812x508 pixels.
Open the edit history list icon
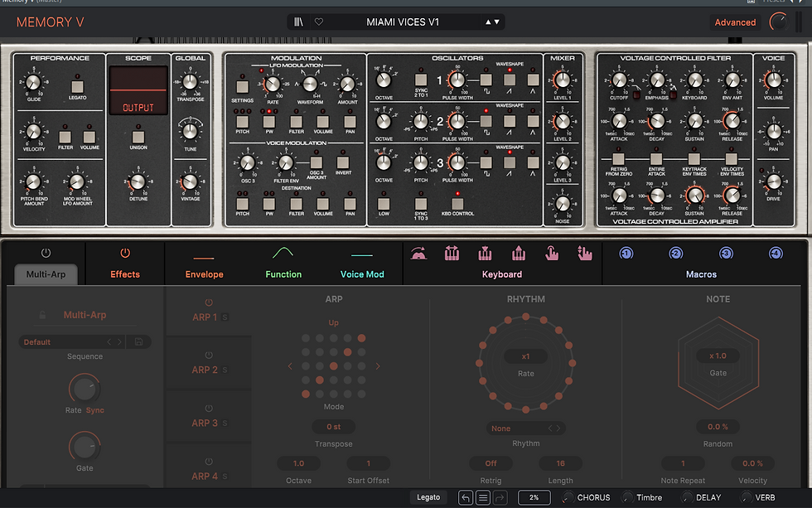click(482, 498)
